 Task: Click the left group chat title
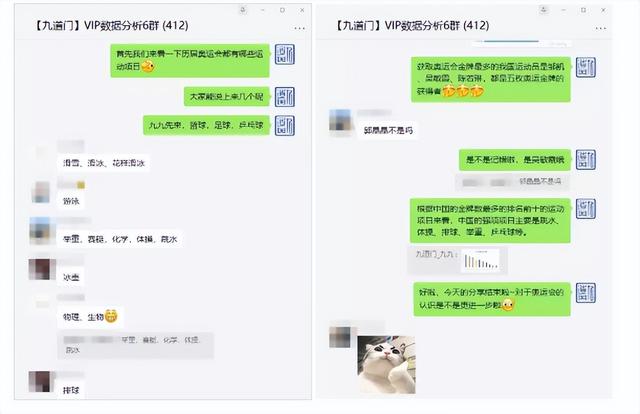pyautogui.click(x=110, y=26)
